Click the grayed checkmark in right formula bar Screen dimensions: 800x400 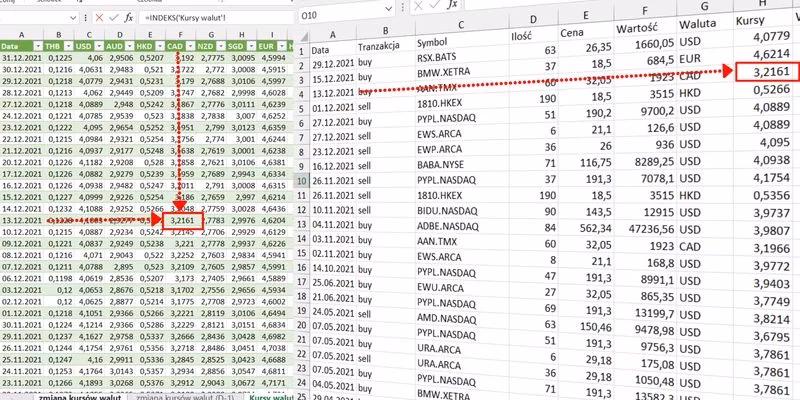tap(434, 5)
